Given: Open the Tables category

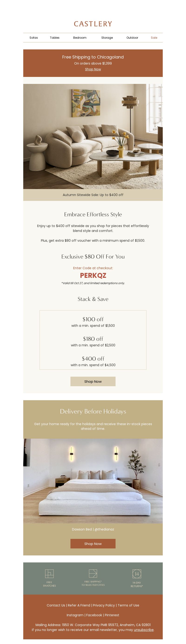Looking at the screenshot, I should pyautogui.click(x=55, y=38).
